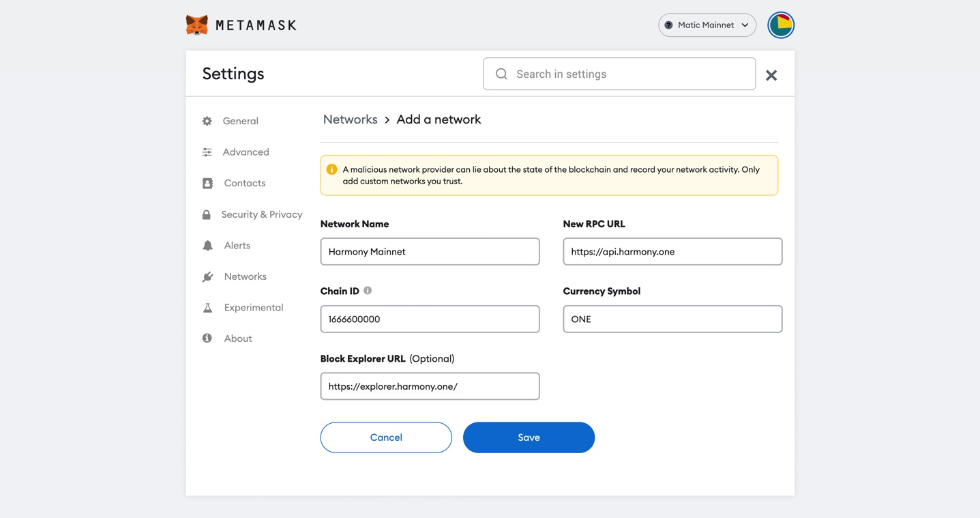Screen dimensions: 980x518
Task: Click the Chain ID info tooltip icon
Action: coord(368,291)
